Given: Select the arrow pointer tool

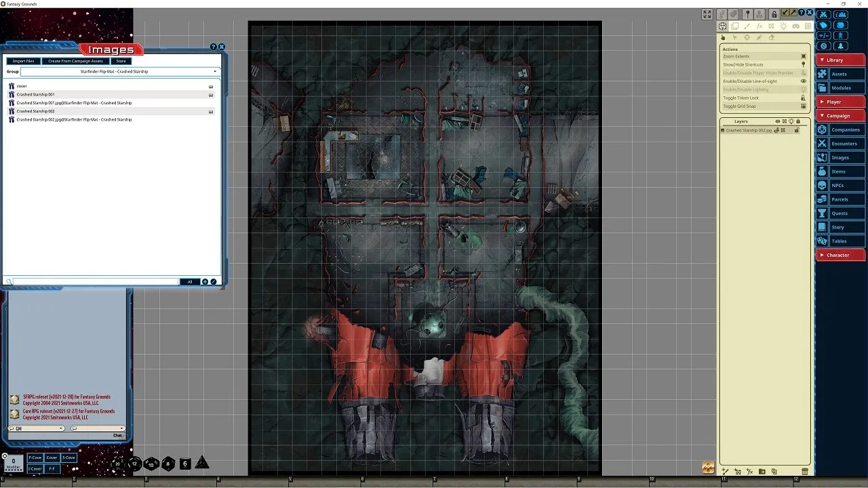Looking at the screenshot, I should tap(734, 37).
